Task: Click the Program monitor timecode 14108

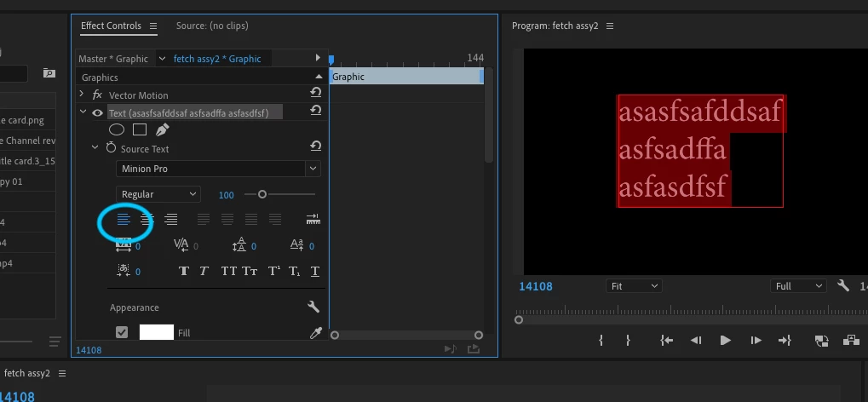Action: pyautogui.click(x=535, y=286)
